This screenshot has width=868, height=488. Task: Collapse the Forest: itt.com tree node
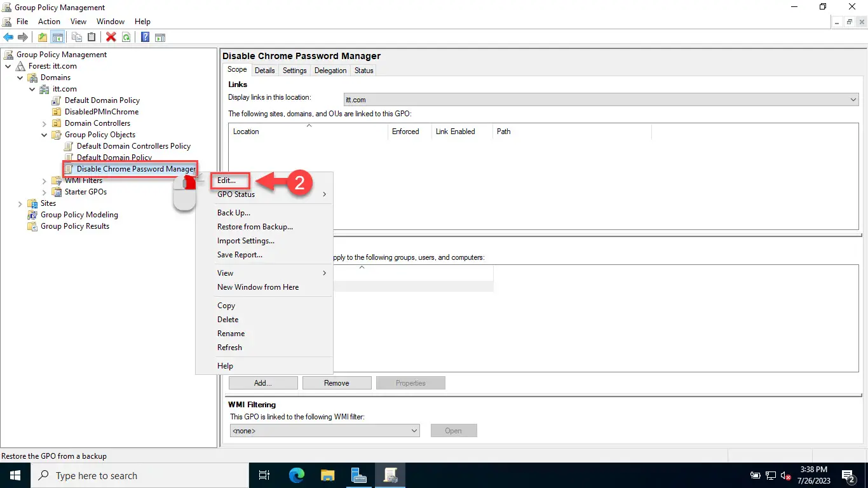8,66
